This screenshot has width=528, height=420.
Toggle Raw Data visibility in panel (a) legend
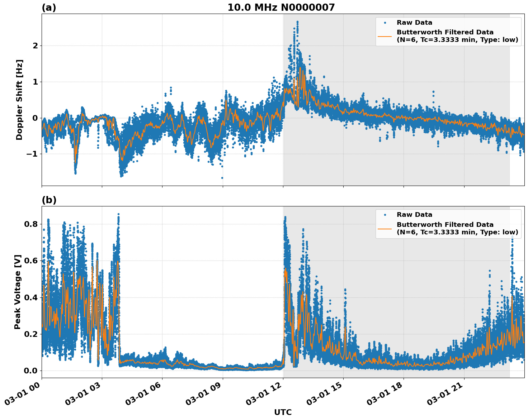[409, 22]
